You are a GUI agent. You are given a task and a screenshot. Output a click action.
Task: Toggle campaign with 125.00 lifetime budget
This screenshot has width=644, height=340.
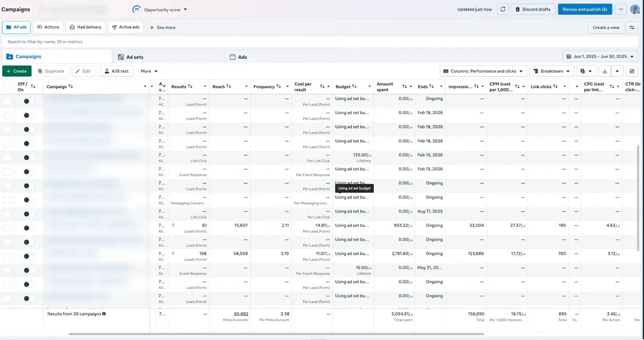(29, 157)
